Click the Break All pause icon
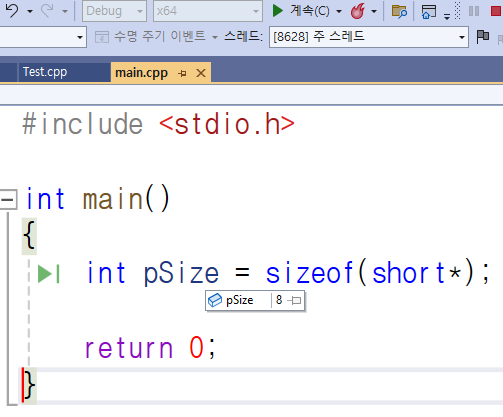Screen dimensions: 503x417 474,11
